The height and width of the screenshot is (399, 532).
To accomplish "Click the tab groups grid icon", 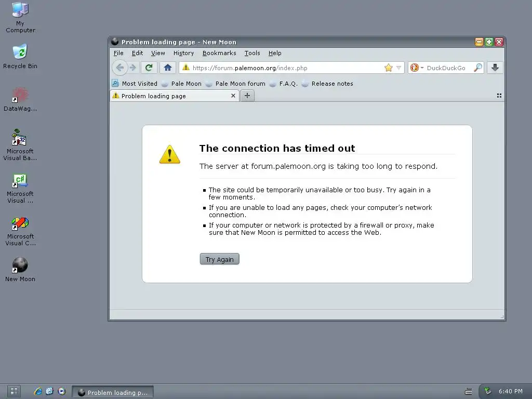I will point(499,96).
